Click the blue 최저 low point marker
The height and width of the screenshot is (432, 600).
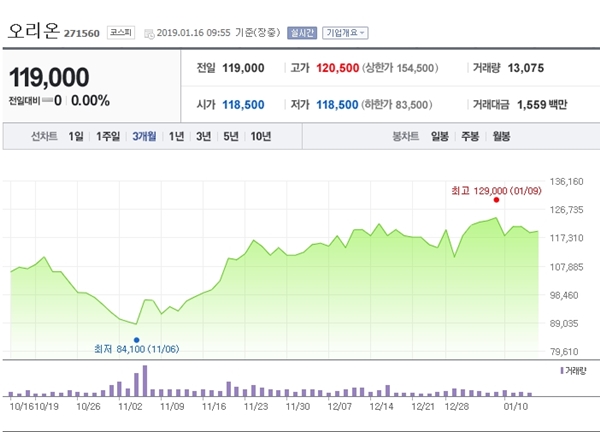(x=137, y=340)
